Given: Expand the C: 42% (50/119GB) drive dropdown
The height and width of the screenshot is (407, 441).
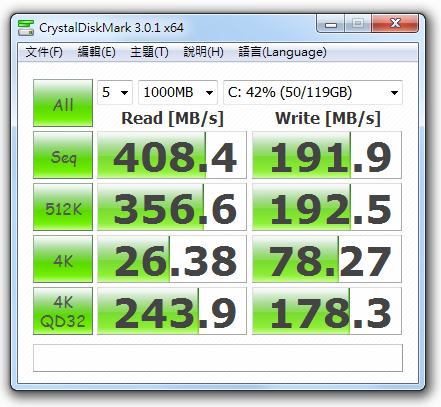Looking at the screenshot, I should [313, 92].
